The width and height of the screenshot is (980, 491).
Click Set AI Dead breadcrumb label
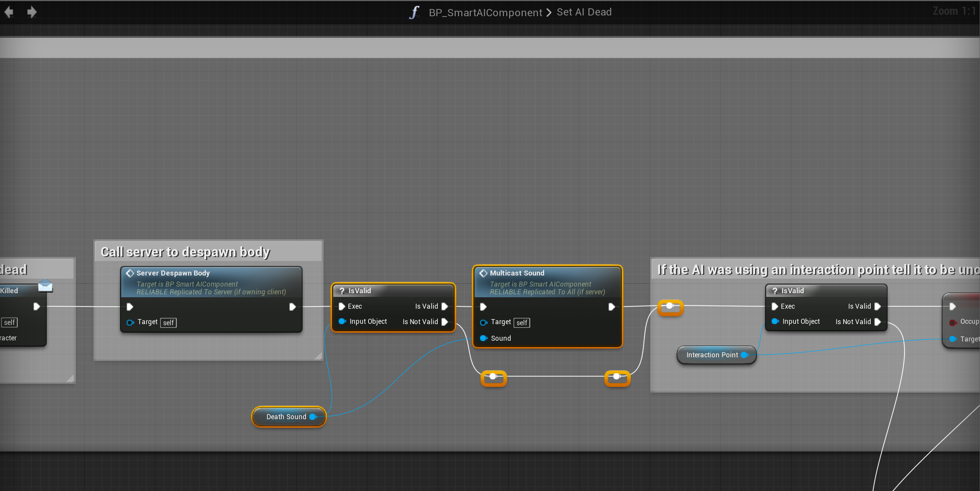pyautogui.click(x=584, y=12)
